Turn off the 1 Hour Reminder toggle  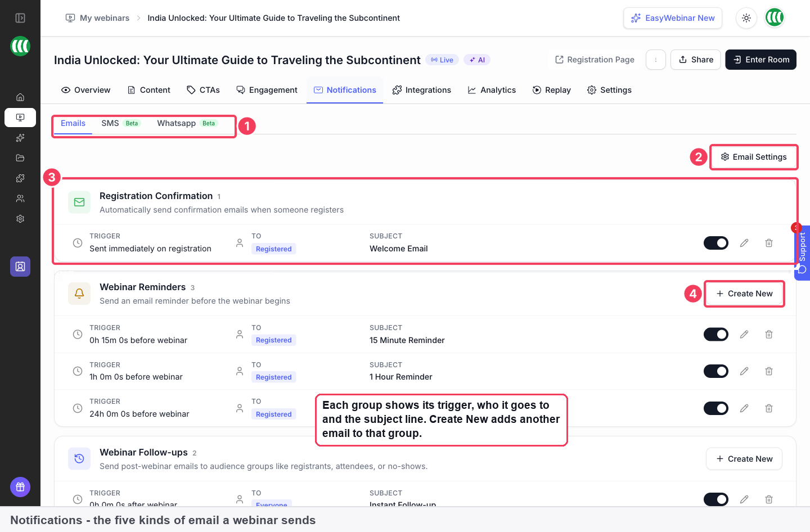(x=716, y=371)
